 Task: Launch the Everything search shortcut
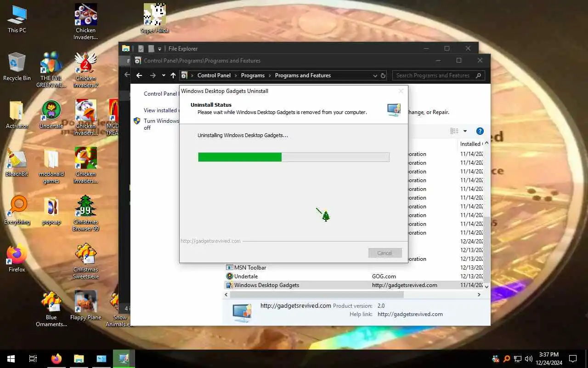[17, 210]
